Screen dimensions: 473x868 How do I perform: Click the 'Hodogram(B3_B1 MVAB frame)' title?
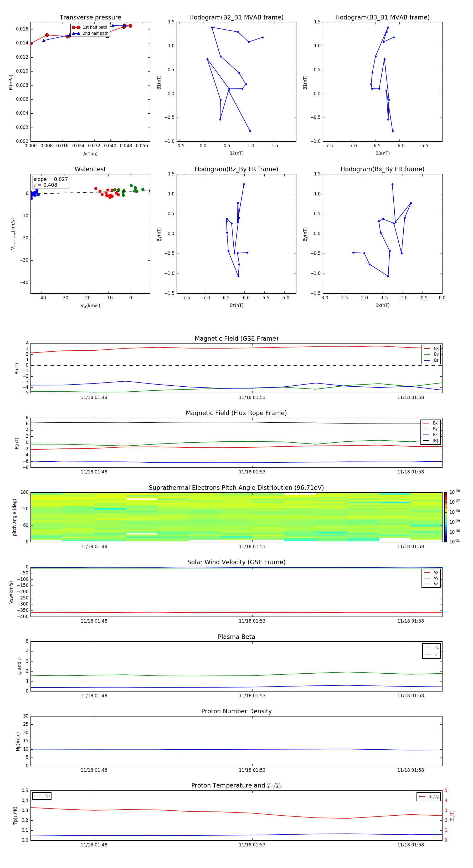382,18
